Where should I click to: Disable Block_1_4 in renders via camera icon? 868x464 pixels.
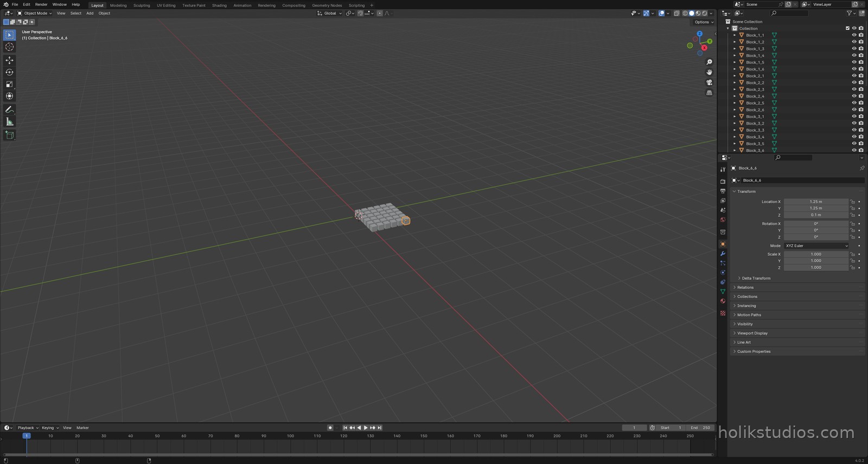pyautogui.click(x=861, y=55)
